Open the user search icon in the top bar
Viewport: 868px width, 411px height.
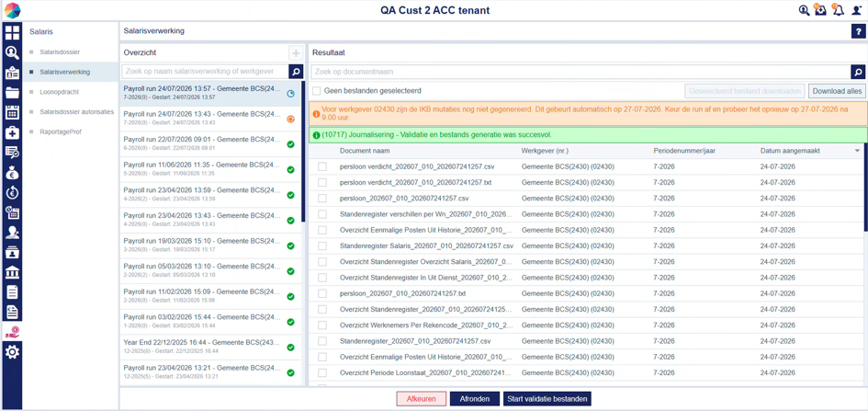(x=805, y=10)
